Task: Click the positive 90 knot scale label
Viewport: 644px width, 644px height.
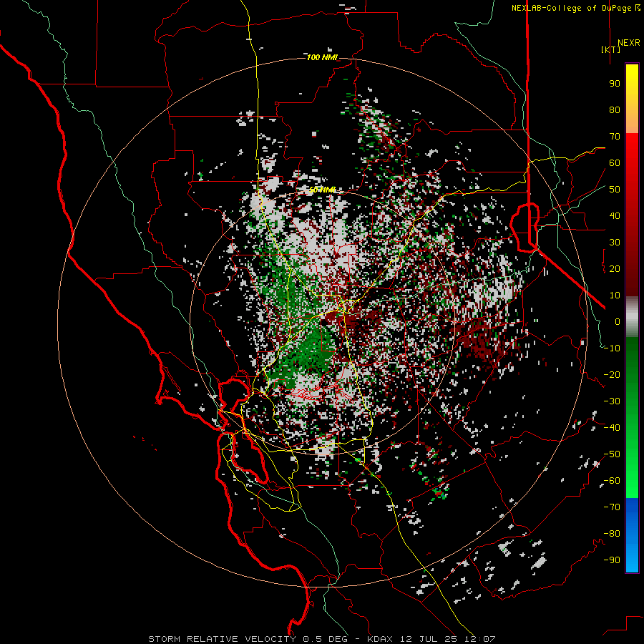Action: [x=615, y=84]
